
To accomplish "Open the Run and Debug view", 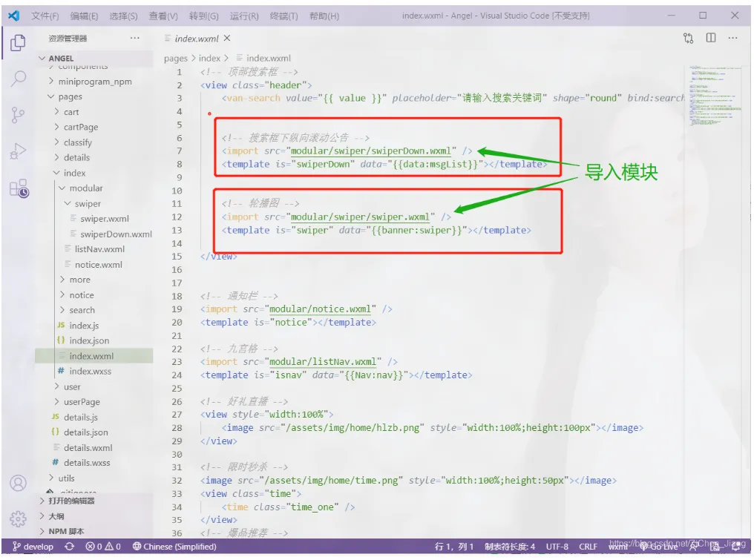I will tap(18, 151).
